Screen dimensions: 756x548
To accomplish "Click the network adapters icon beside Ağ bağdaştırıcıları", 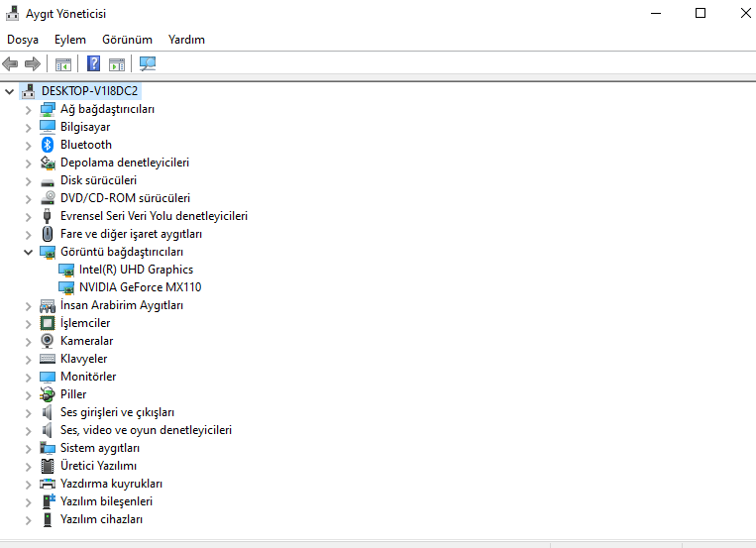I will 48,110.
